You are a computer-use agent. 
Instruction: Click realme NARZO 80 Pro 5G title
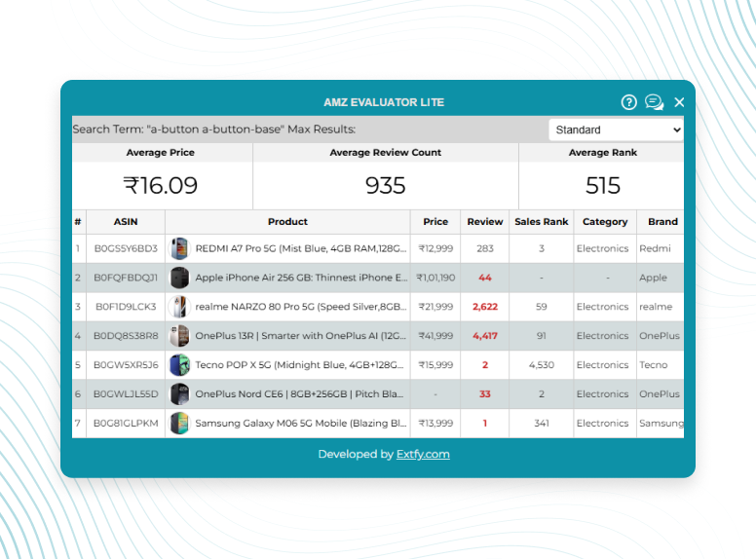click(x=301, y=307)
